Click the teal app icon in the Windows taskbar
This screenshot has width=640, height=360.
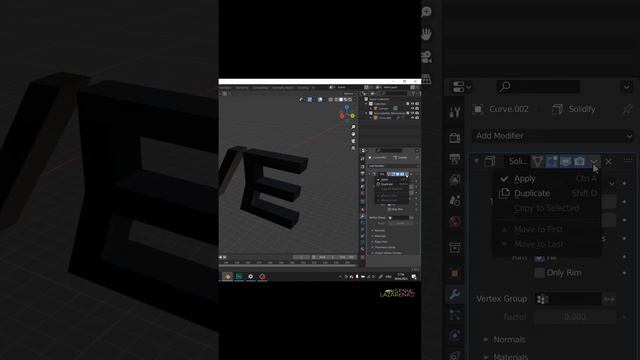coord(239,276)
